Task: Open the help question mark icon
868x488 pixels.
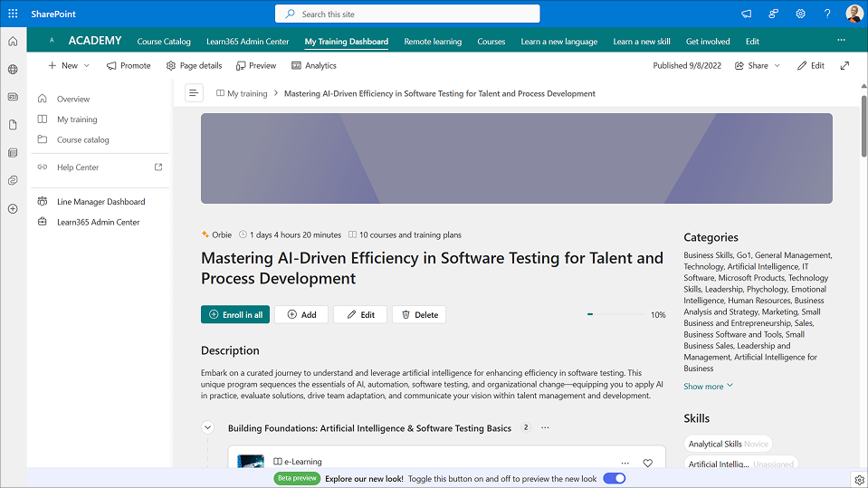Action: pyautogui.click(x=827, y=14)
